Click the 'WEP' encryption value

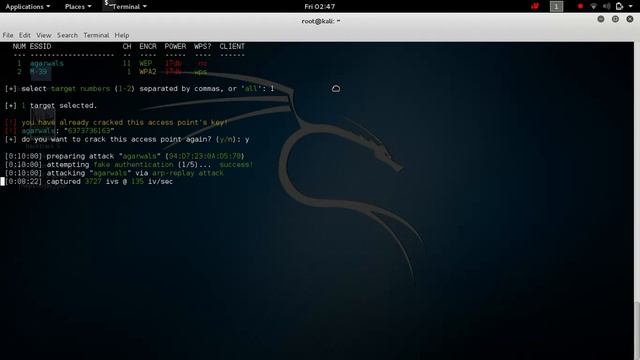[145, 63]
